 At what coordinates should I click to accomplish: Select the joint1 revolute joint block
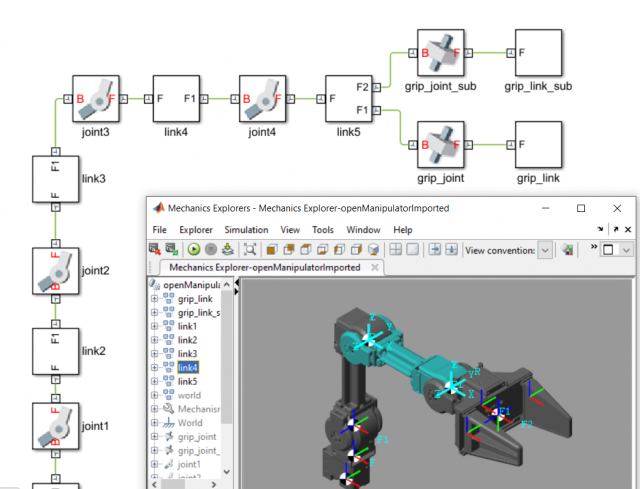(56, 426)
